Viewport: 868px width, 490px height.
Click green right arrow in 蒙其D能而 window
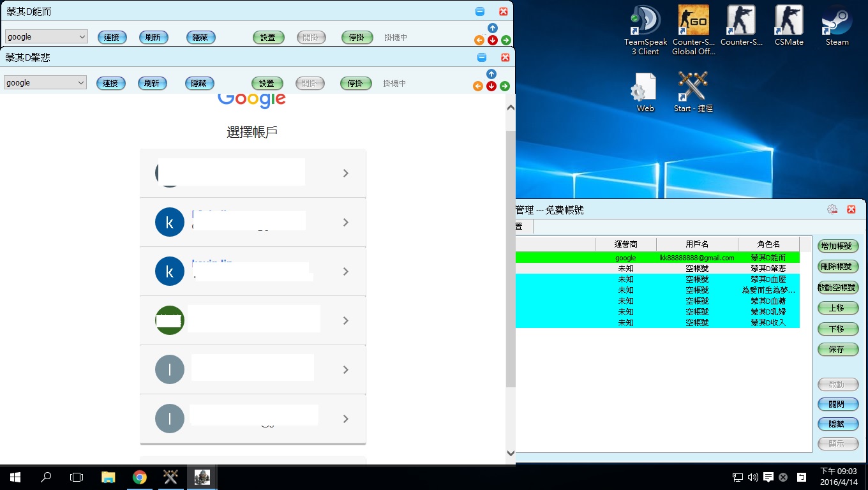pos(506,40)
